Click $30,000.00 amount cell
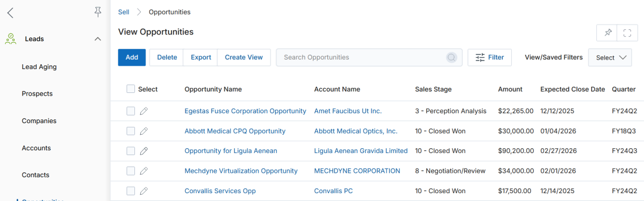Screen dimensions: 644x201 (x=516, y=131)
